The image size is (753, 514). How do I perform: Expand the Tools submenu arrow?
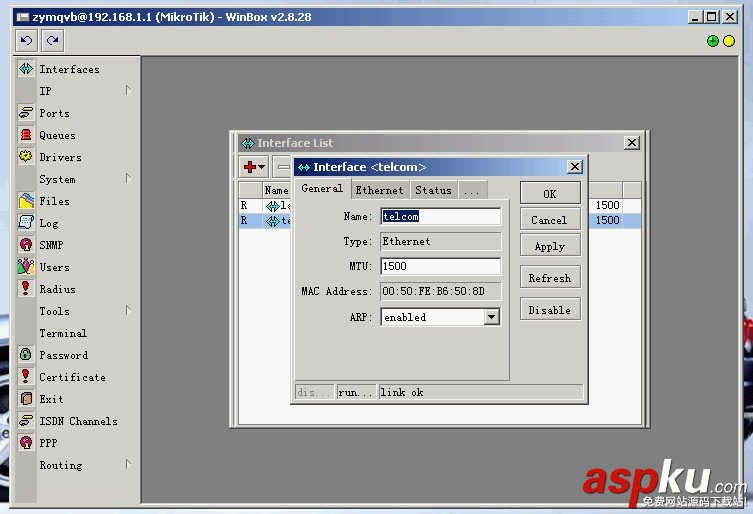[128, 310]
